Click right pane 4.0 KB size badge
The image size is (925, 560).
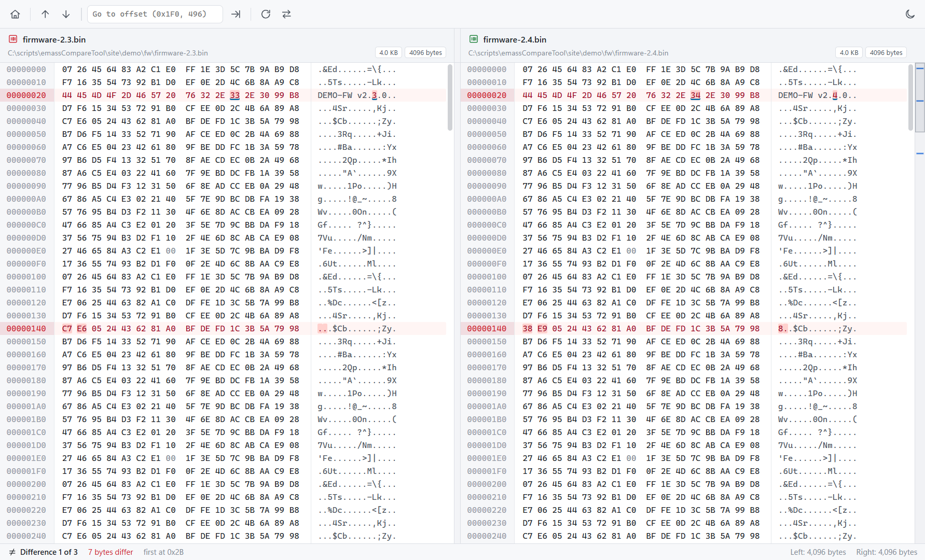coord(849,52)
